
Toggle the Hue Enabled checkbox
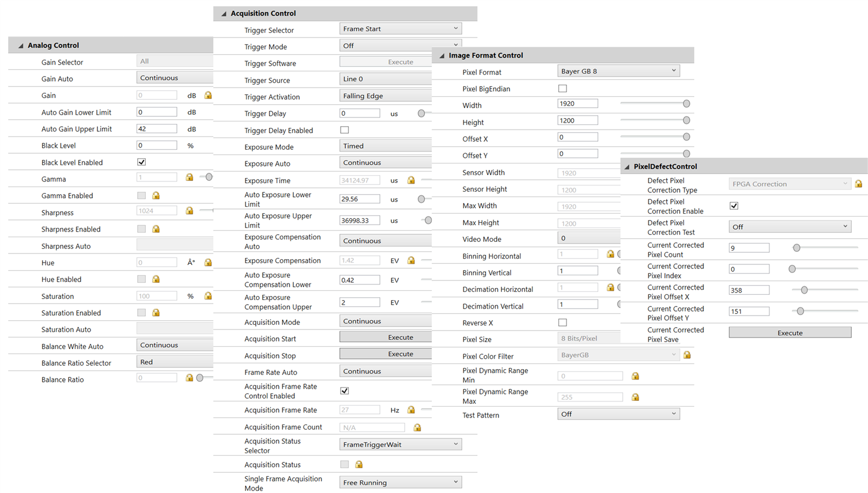point(141,279)
